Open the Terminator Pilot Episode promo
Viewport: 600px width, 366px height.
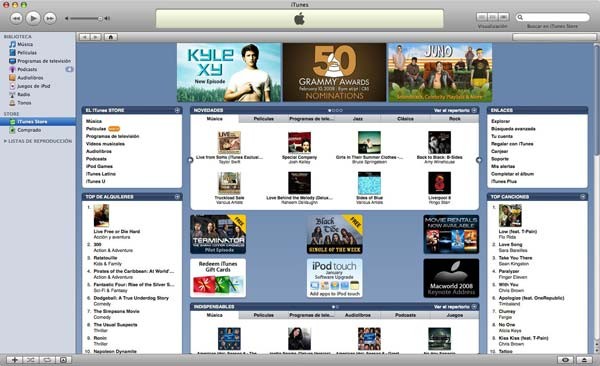coord(218,234)
